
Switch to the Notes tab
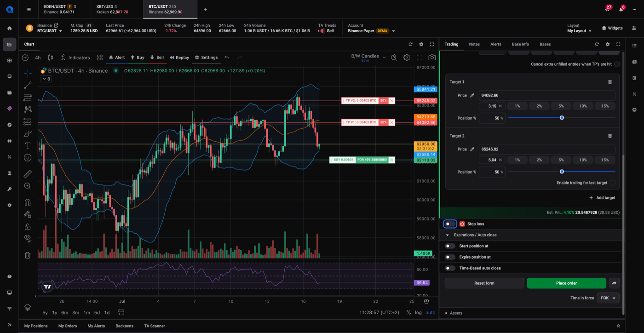point(474,44)
